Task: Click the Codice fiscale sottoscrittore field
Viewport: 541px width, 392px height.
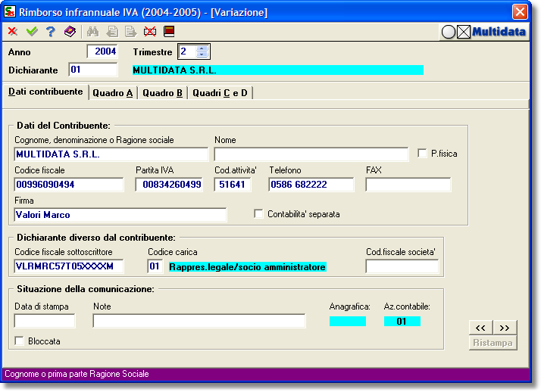Action: [x=69, y=266]
